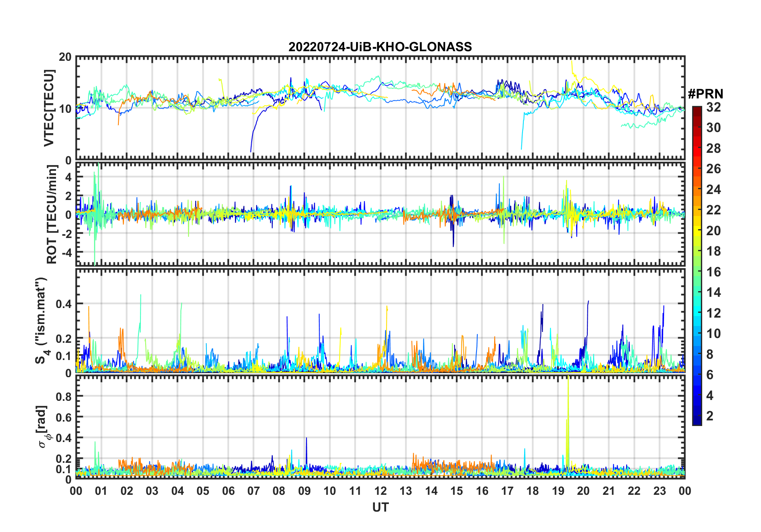
Task: Select the 20 tick on PRN colorbar
Action: [x=713, y=231]
